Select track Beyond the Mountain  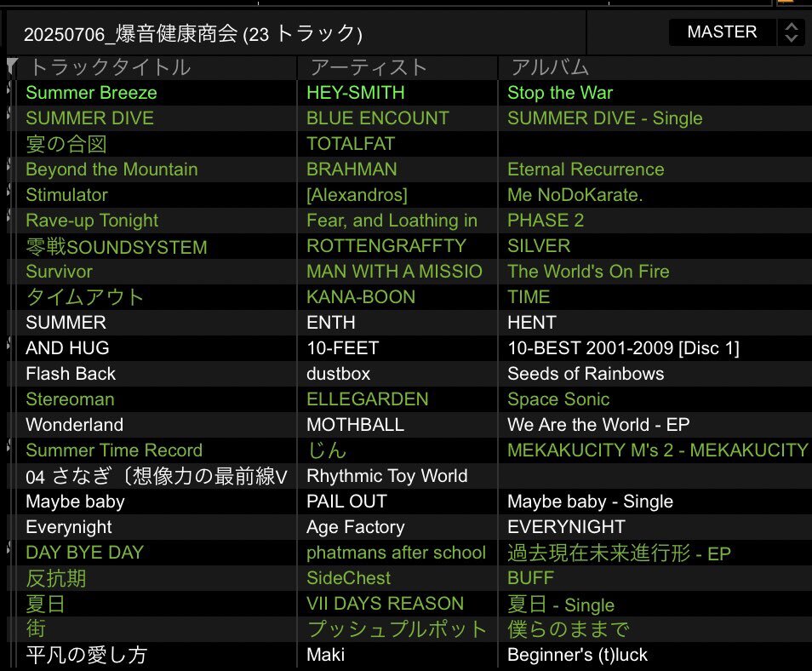[112, 169]
